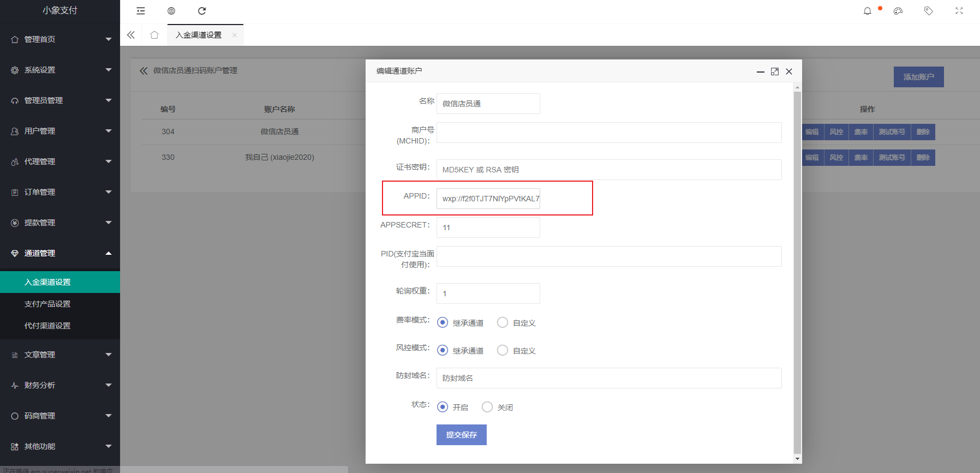The image size is (980, 473).
Task: Click the back arrows beside 微信店员通扫码账户管理
Action: (144, 70)
